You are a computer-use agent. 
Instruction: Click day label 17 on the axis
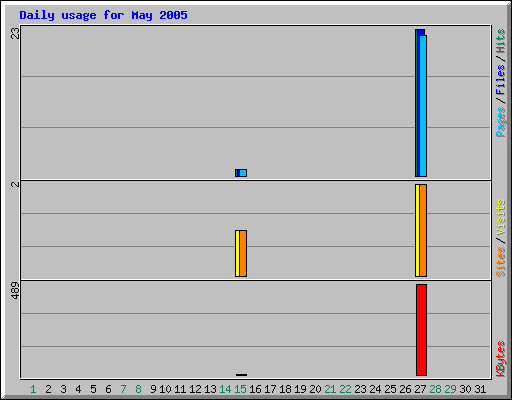(270, 389)
